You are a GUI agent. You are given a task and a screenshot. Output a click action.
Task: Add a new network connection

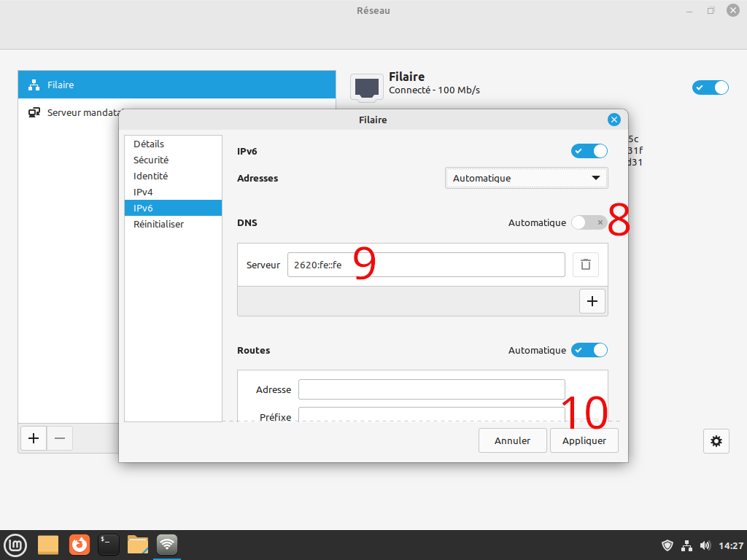pos(33,438)
